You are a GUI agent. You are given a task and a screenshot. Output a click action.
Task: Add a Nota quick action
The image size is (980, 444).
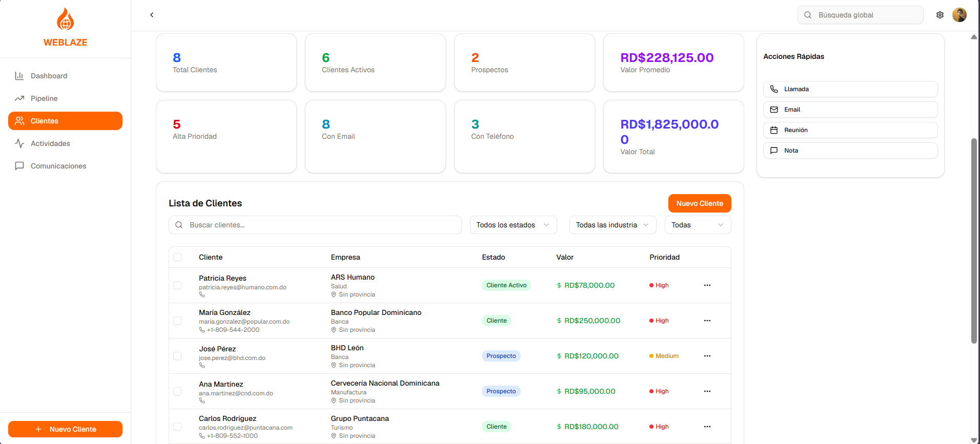pos(850,151)
